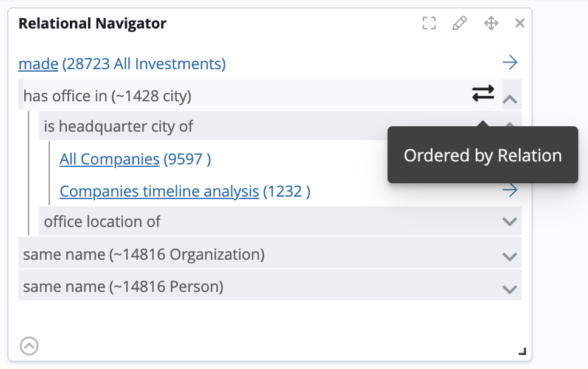
Task: Expand 'same name' Organization chevron
Action: [x=510, y=256]
